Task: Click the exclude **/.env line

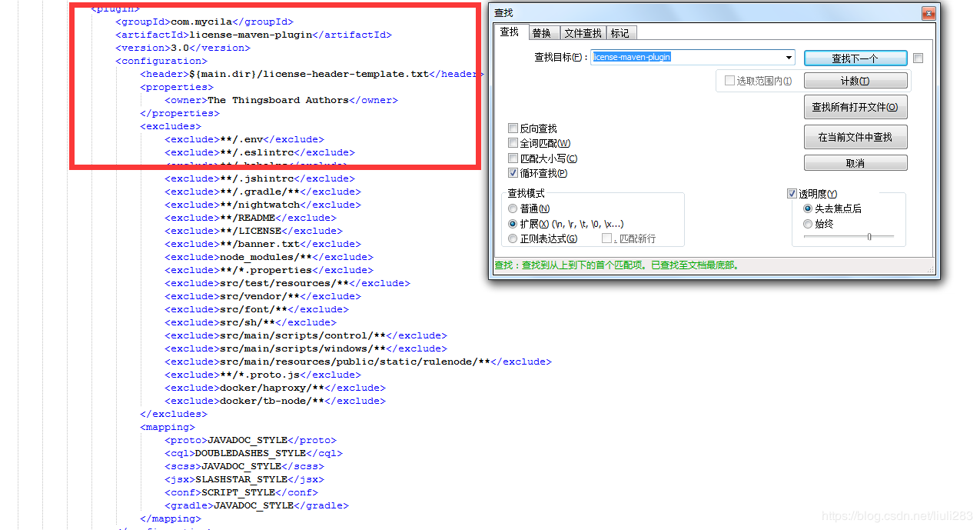Action: 244,139
